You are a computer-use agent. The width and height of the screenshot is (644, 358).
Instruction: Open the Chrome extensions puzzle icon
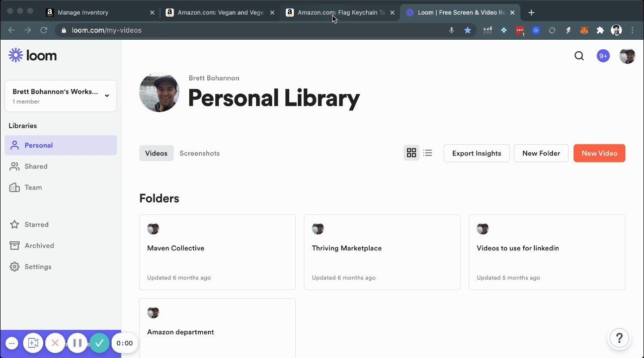(600, 30)
